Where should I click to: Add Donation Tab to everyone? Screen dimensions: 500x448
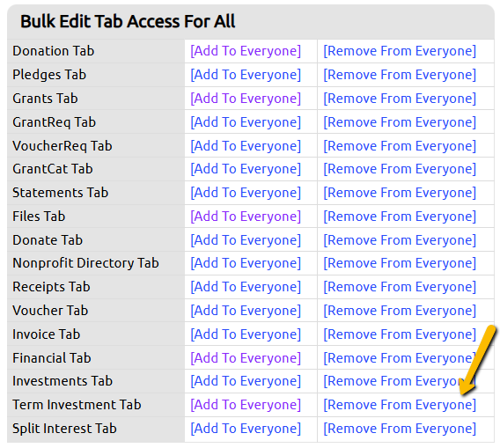246,51
